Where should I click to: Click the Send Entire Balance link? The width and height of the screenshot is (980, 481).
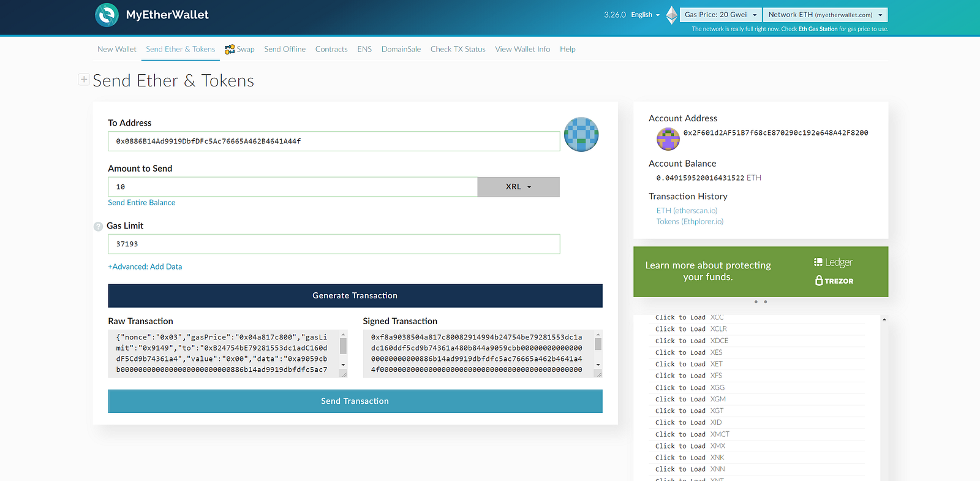point(141,203)
